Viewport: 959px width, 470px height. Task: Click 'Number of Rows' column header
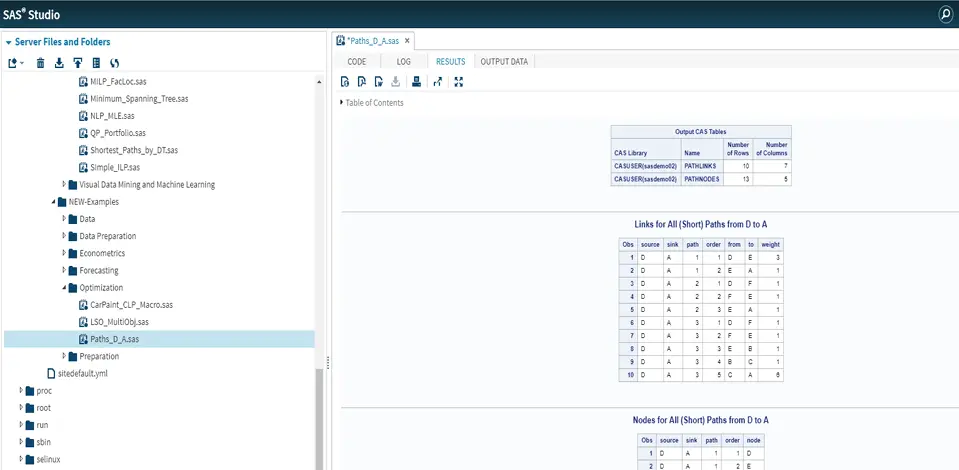coord(738,149)
